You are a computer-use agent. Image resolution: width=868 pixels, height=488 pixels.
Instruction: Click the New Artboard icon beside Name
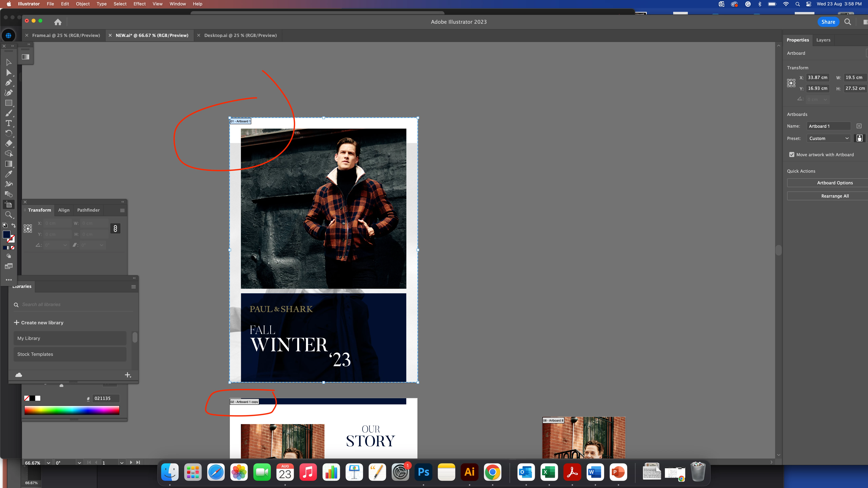(x=859, y=126)
